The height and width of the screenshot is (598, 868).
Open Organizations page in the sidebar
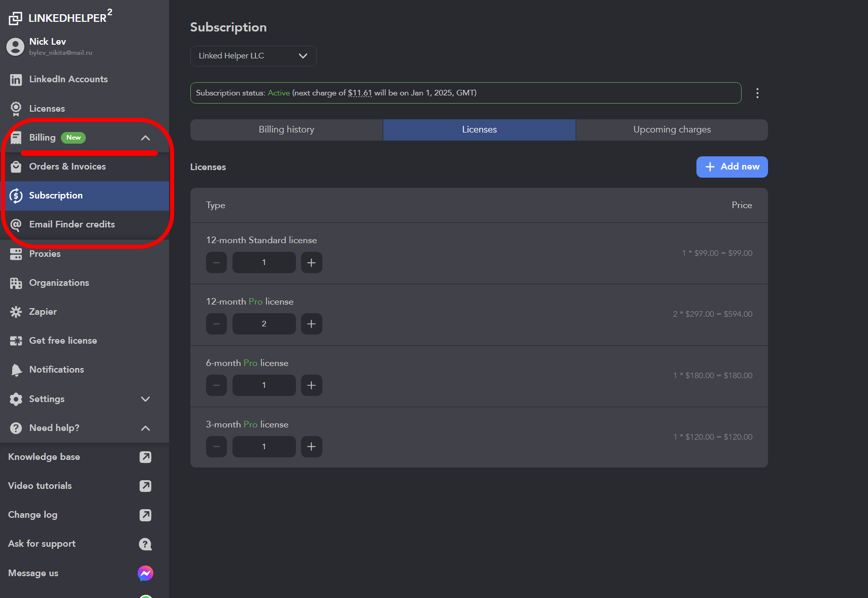click(84, 283)
